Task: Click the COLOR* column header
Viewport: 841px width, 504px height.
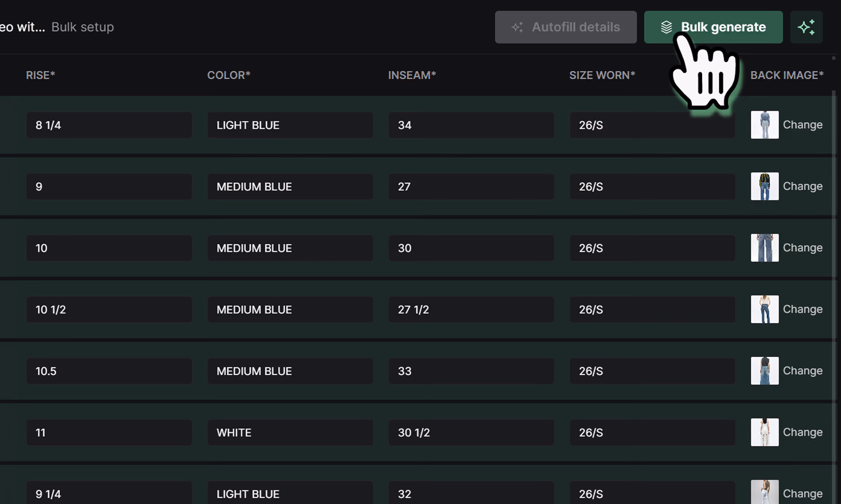Action: click(x=229, y=75)
